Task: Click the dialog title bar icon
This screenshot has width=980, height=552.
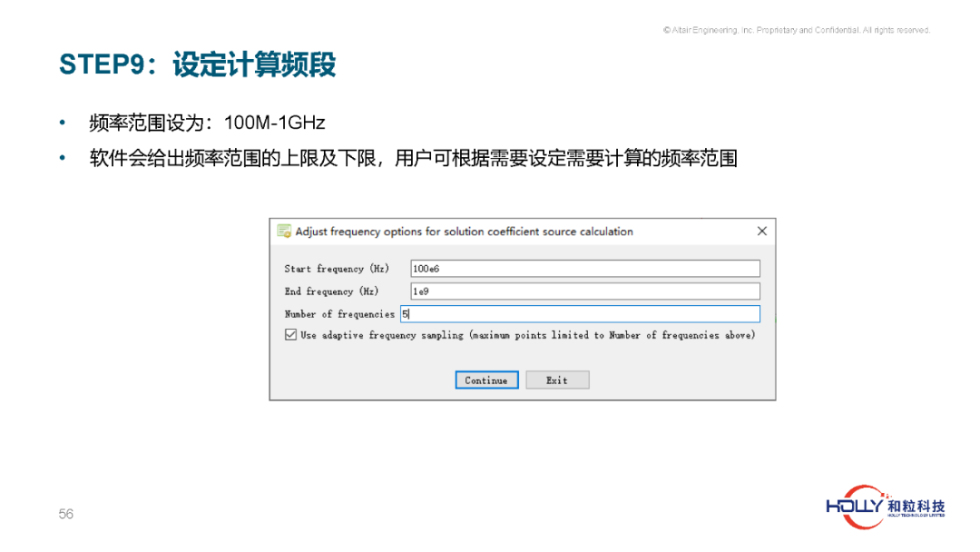Action: (284, 232)
